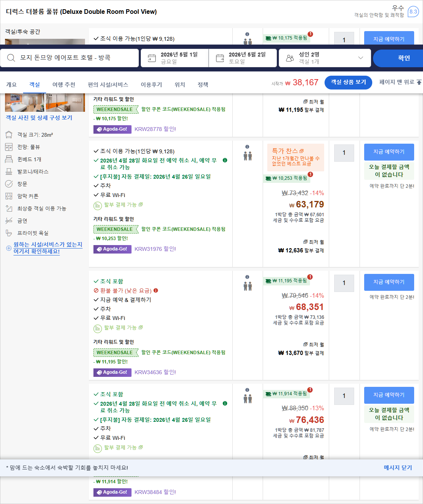The width and height of the screenshot is (423, 504).
Task: Click Agoda-Go! badge with KRW31976 discount
Action: [112, 249]
